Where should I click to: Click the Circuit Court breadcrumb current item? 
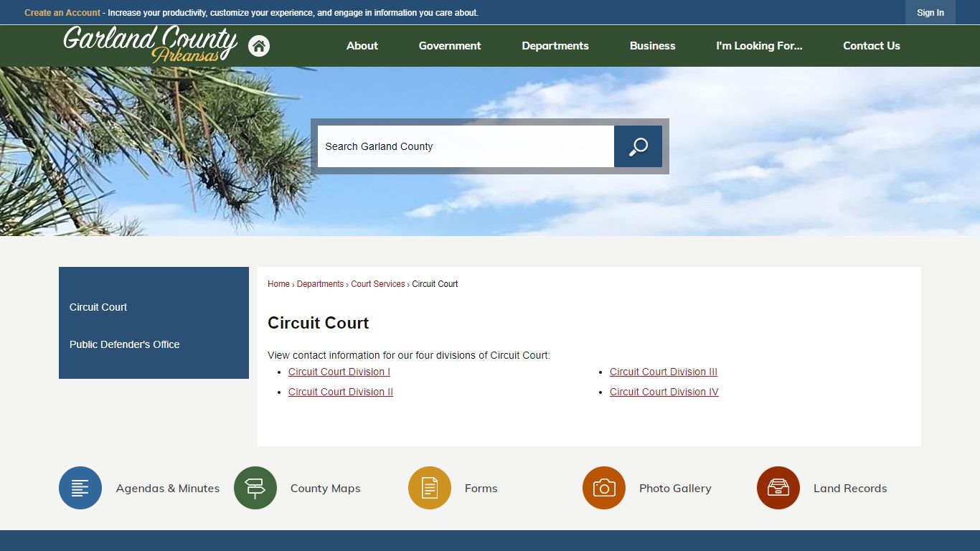(435, 284)
